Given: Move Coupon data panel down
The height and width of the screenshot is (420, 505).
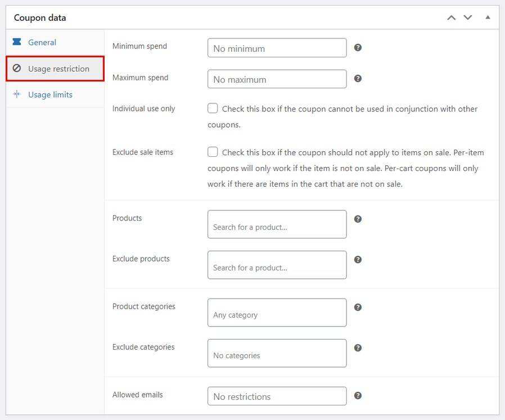Looking at the screenshot, I should [x=468, y=18].
